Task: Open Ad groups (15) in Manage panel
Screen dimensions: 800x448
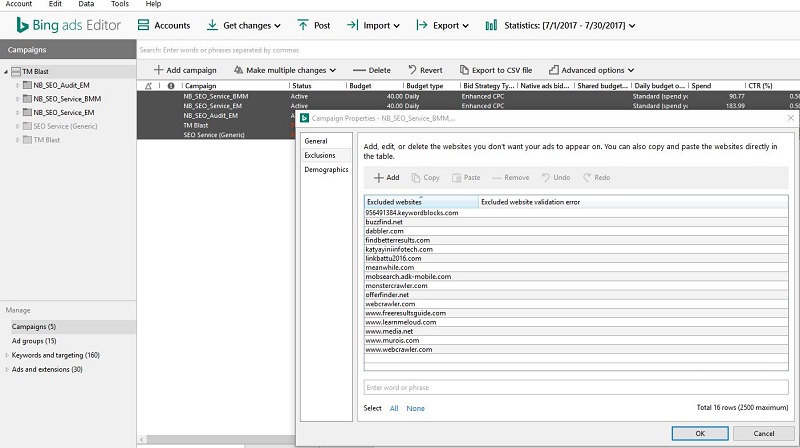Action: [34, 341]
